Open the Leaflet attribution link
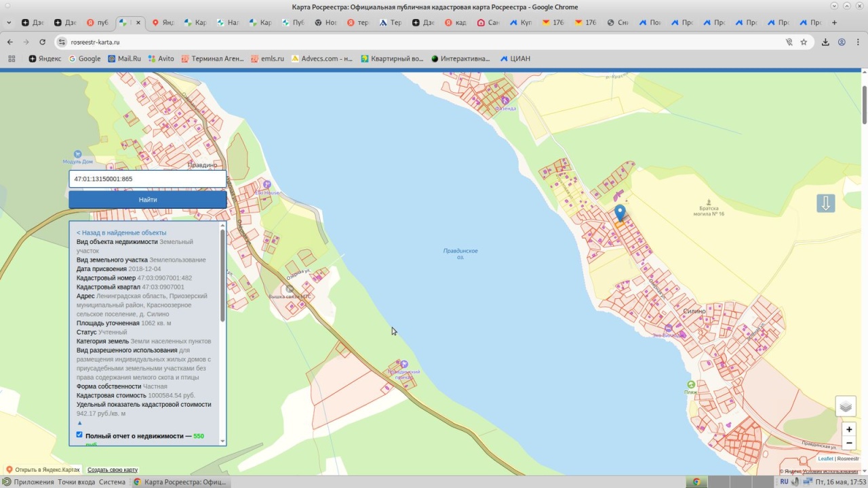 825,459
